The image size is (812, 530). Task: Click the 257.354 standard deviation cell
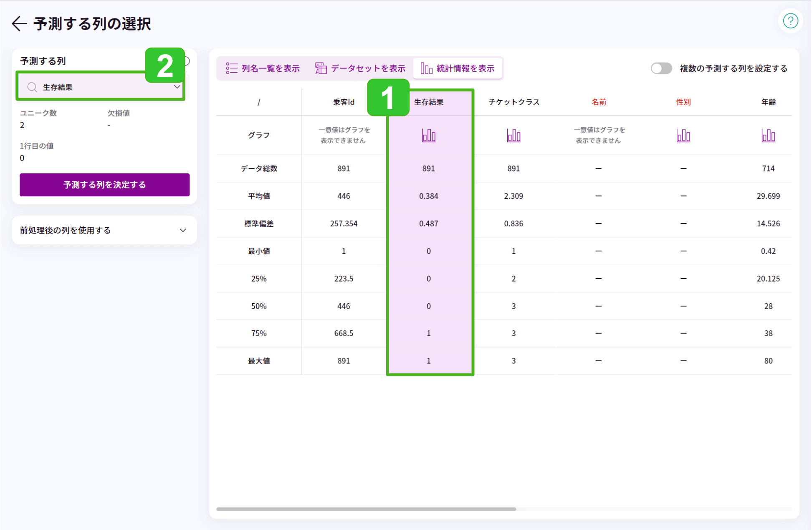click(344, 223)
